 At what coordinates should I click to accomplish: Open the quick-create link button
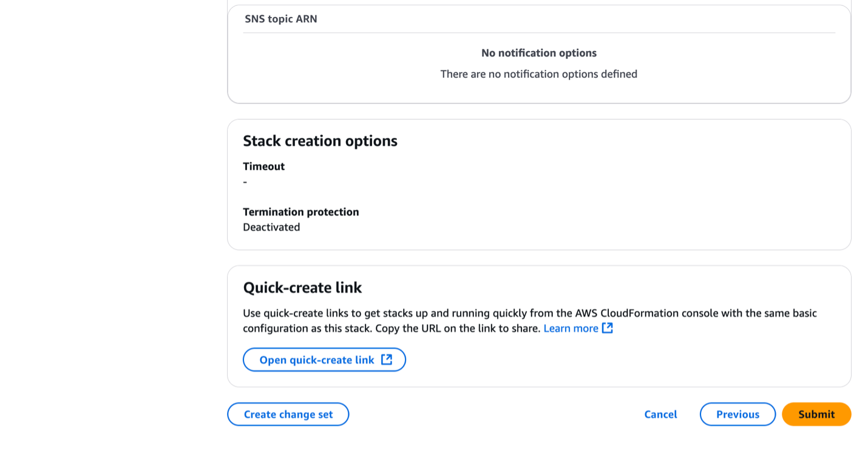pos(317,359)
